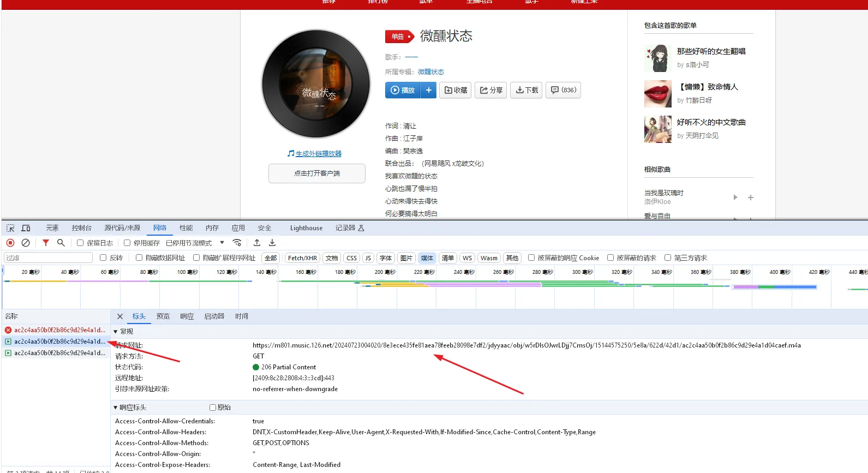Open the 内存 memory tab
Viewport: 868px width, 473px height.
212,228
